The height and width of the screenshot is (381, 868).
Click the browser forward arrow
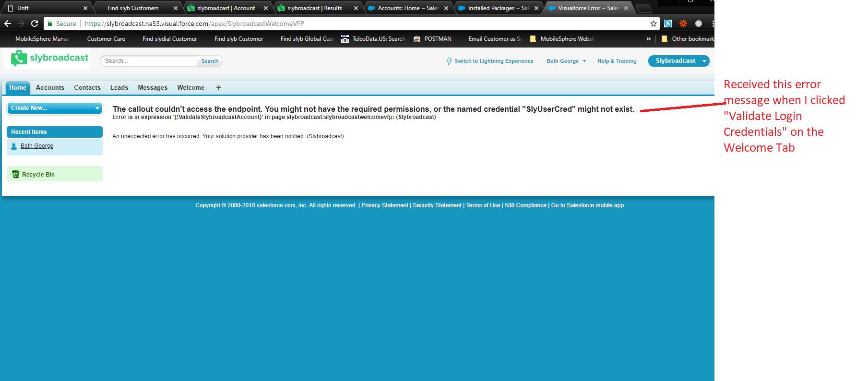(x=21, y=24)
